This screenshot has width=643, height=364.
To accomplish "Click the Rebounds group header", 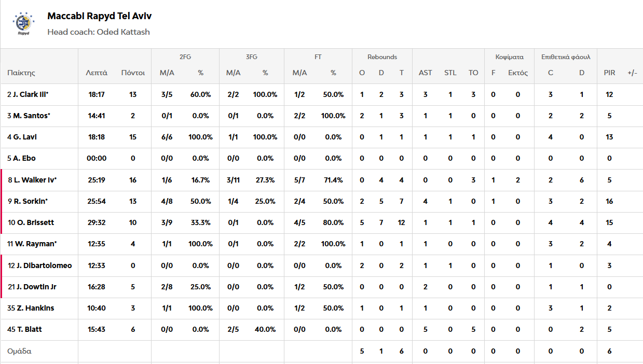I will (382, 57).
